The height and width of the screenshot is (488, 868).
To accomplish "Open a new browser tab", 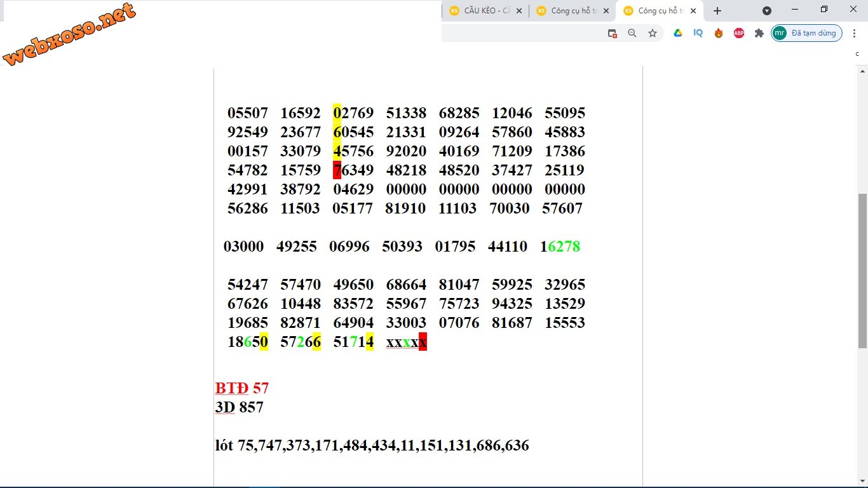I will (x=717, y=11).
